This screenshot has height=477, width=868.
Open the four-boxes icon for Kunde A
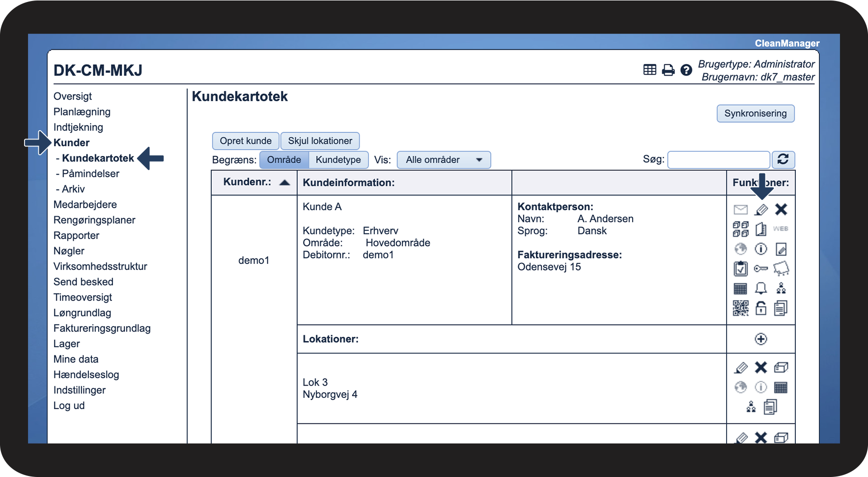click(740, 229)
